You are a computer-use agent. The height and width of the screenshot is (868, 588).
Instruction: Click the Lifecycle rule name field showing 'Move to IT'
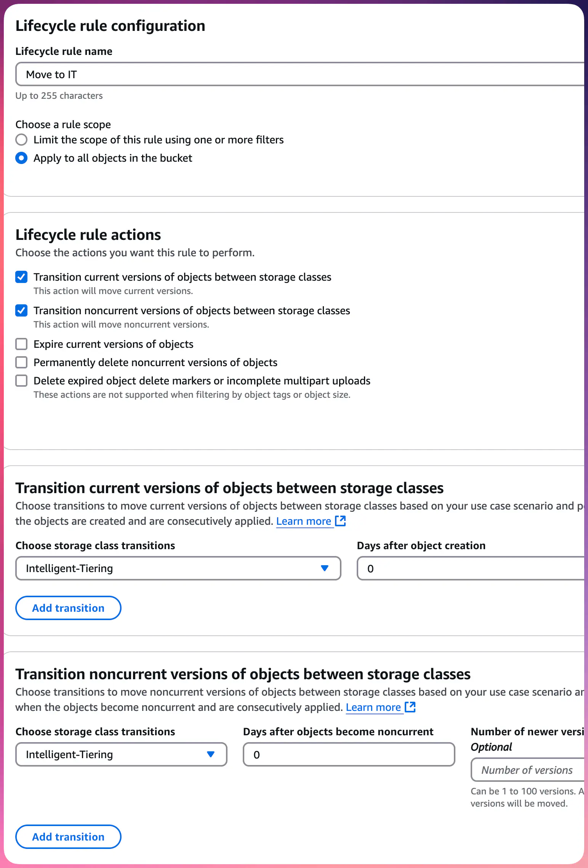191,74
